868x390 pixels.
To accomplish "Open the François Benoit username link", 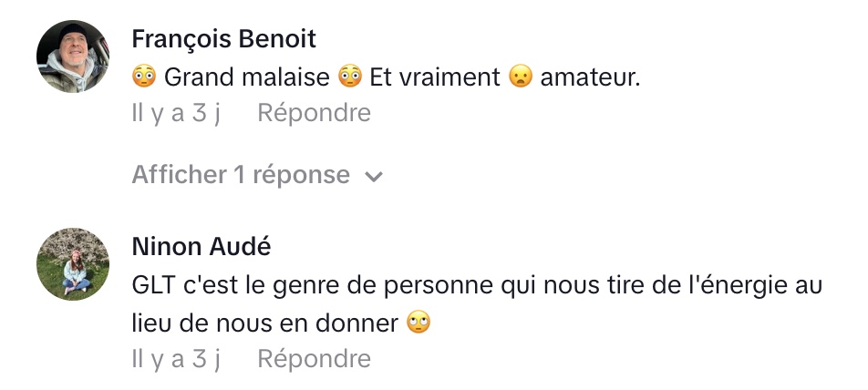I will 223,39.
